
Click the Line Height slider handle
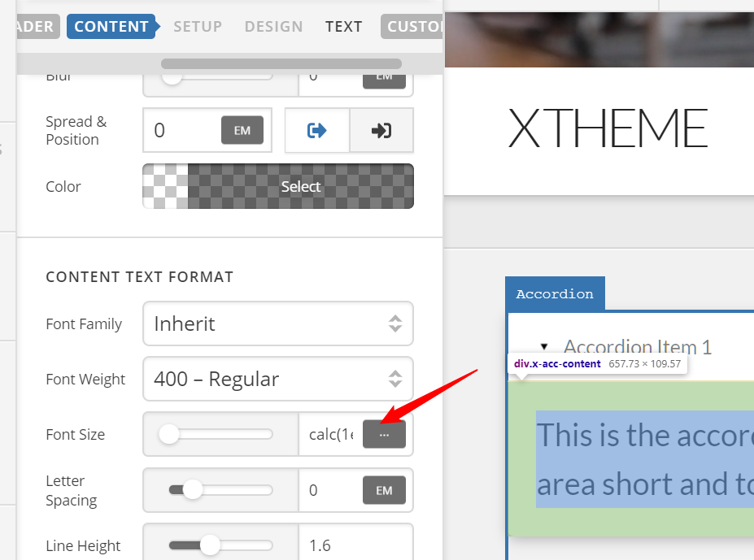210,545
